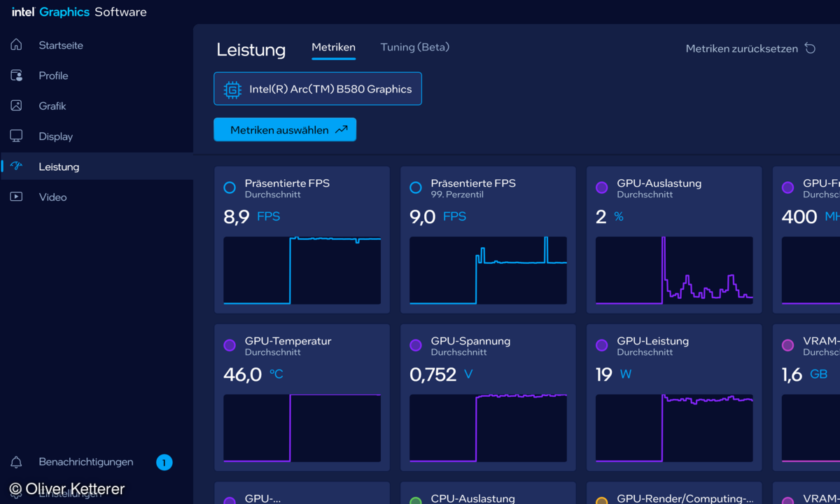The width and height of the screenshot is (840, 504).
Task: Open the Video play icon
Action: [x=16, y=197]
